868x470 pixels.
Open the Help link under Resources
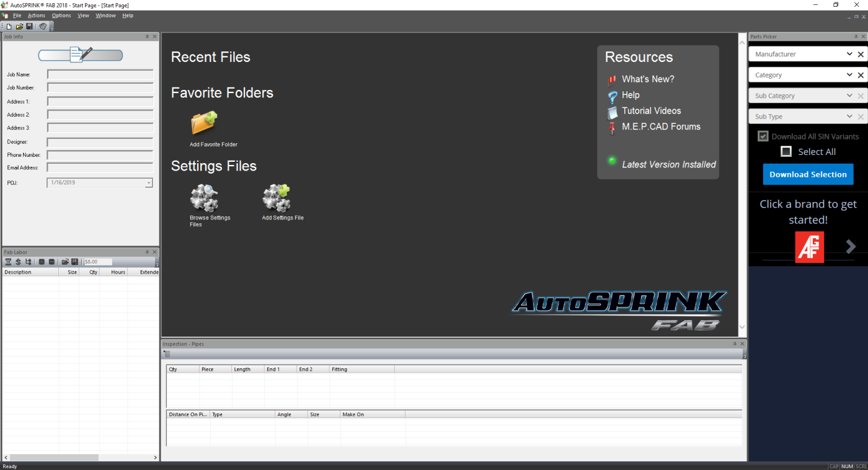click(631, 95)
